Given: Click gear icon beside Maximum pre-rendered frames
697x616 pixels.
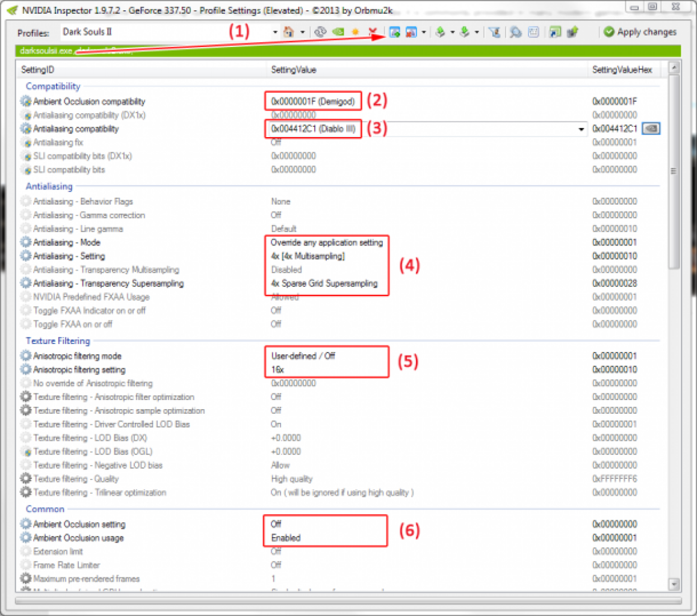Looking at the screenshot, I should pos(26,579).
